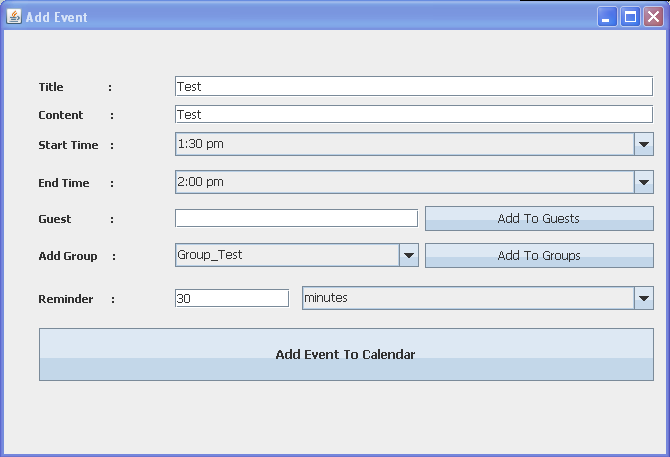Click the minutes combo box value

coord(467,298)
